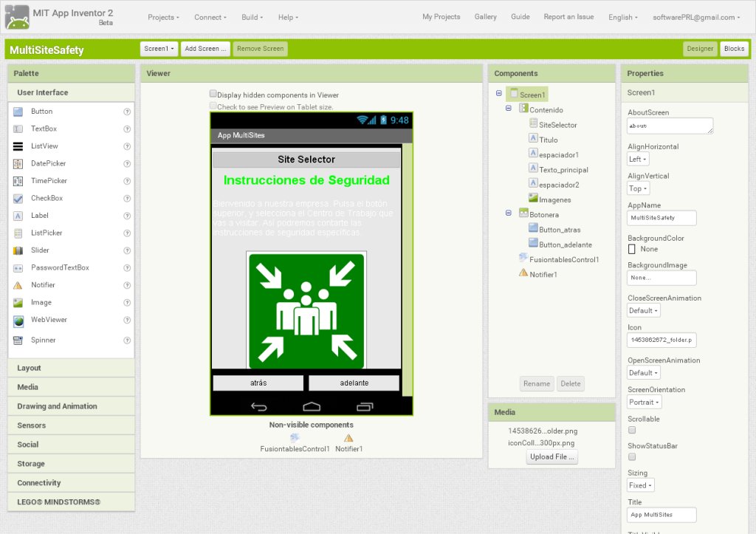The width and height of the screenshot is (756, 534).
Task: Collapse the Screen1 tree node
Action: click(x=499, y=93)
